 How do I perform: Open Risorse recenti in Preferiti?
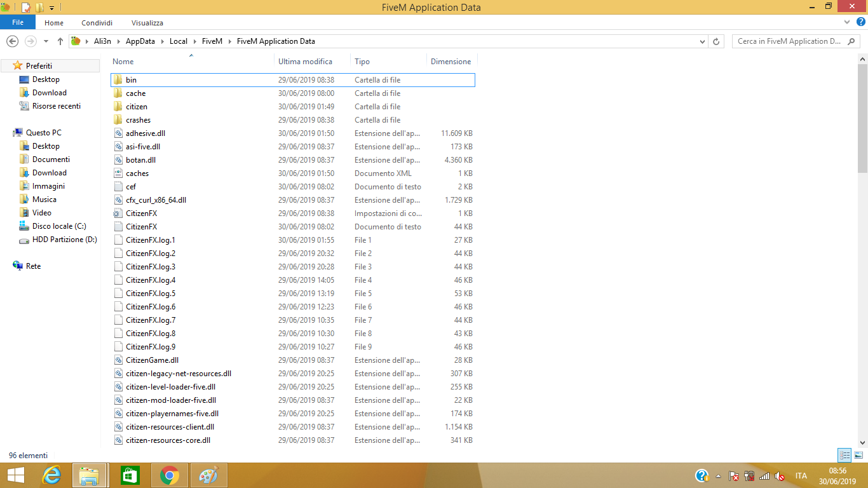click(x=57, y=106)
